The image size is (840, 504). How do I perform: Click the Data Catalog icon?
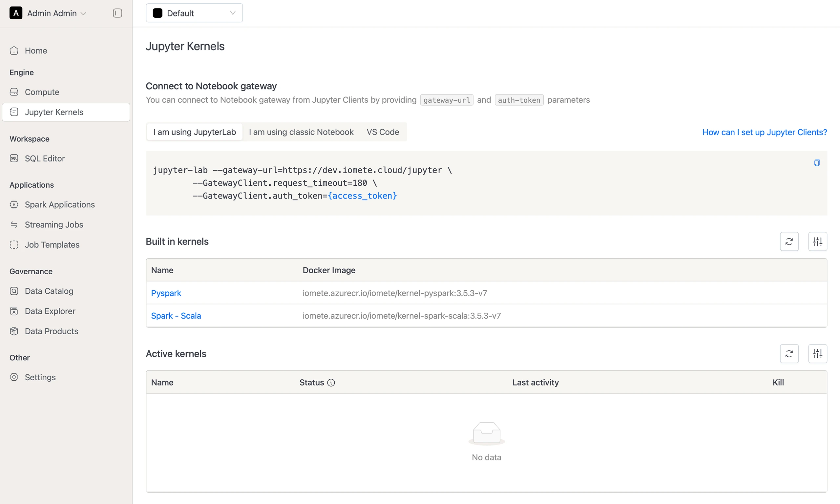[x=14, y=291]
